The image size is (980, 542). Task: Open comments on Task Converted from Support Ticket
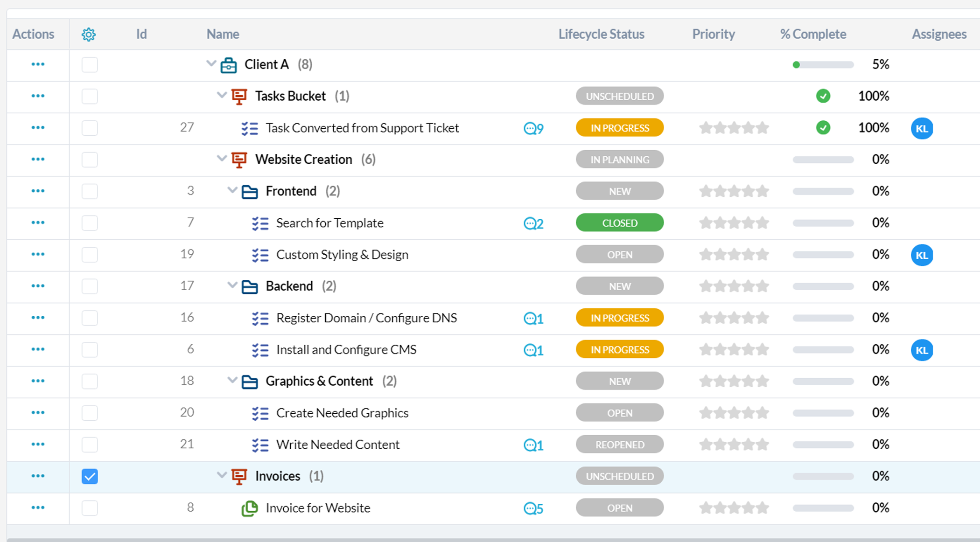533,128
